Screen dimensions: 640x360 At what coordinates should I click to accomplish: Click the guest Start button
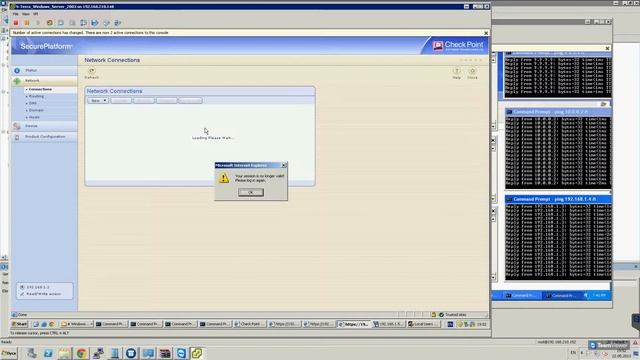[19, 324]
